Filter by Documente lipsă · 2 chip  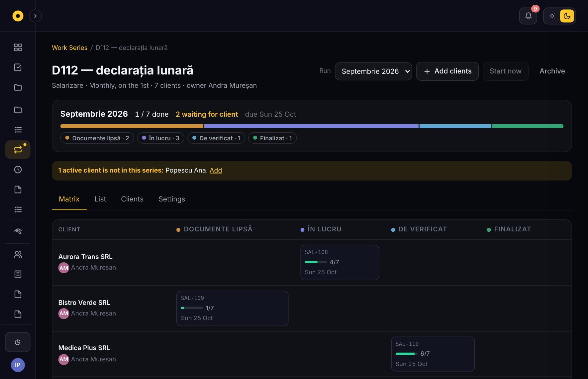point(97,138)
